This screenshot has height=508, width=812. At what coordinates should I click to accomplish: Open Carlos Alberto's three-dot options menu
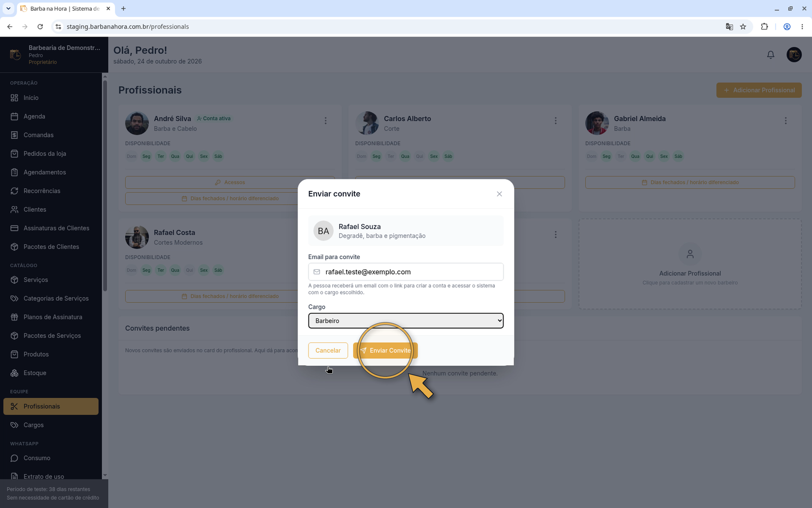556,120
